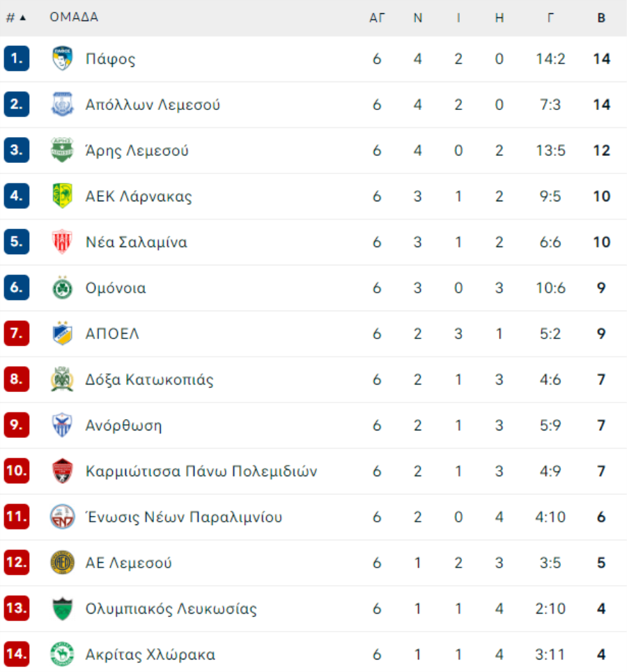Image resolution: width=627 pixels, height=672 pixels.
Task: Click the Ακρίτας Χλώρακα green circular badge
Action: coord(62,654)
